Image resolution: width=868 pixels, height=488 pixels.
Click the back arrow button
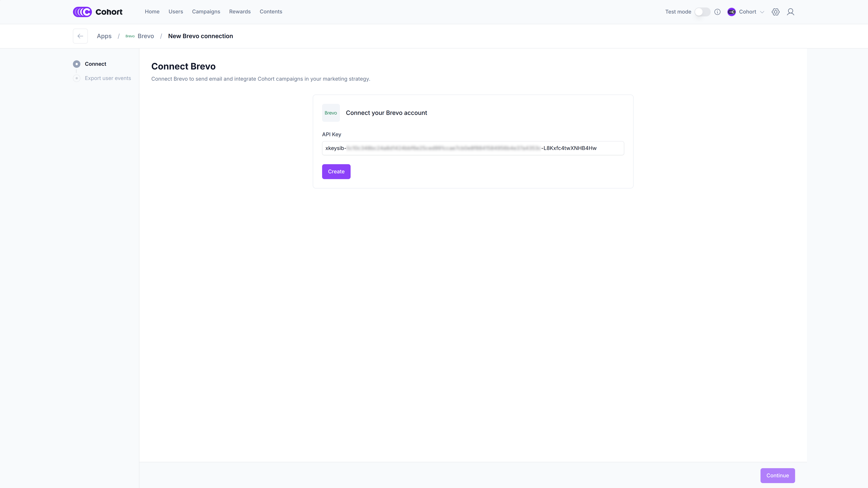pos(80,36)
